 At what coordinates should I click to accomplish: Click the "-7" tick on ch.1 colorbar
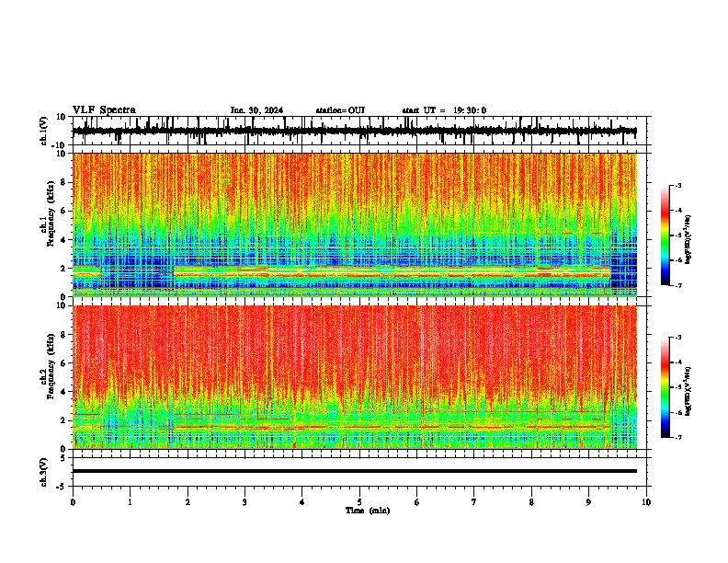pos(678,285)
